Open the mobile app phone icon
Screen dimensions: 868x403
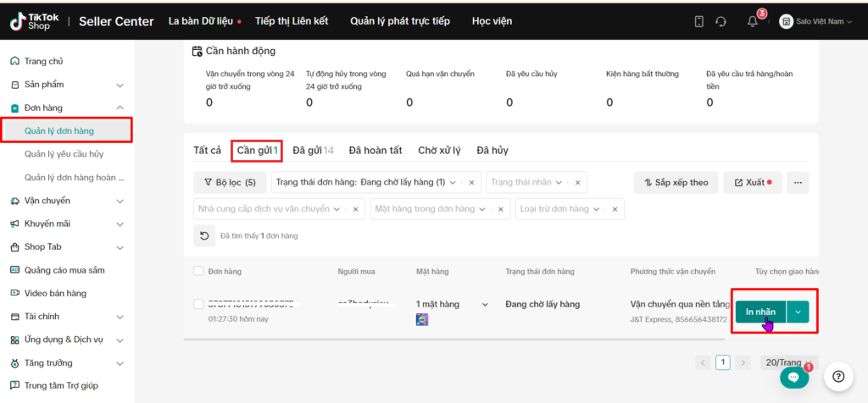point(699,21)
